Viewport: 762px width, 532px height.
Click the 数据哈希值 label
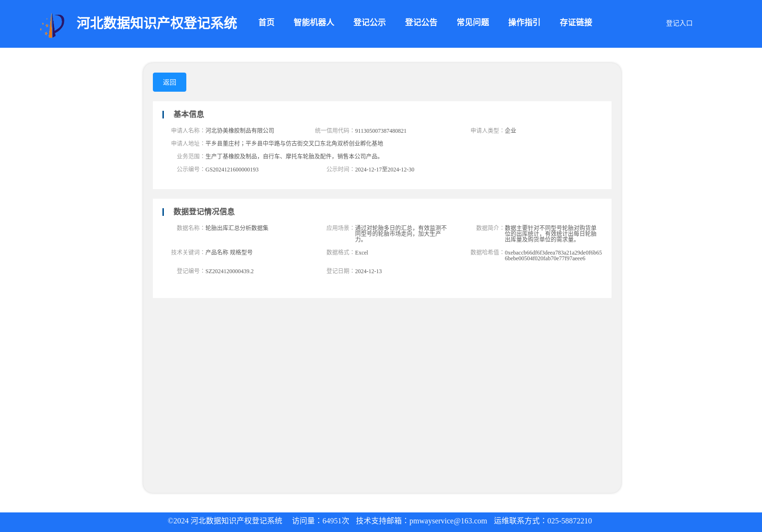pyautogui.click(x=487, y=252)
